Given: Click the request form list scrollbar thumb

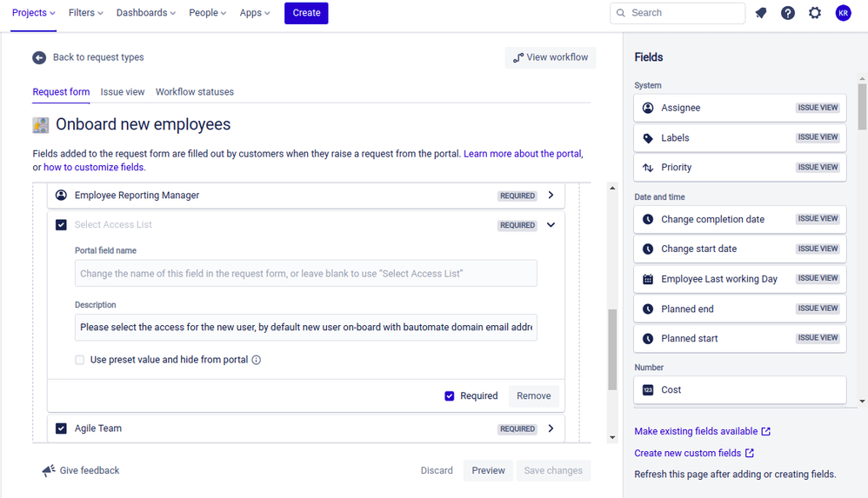Looking at the screenshot, I should pos(612,349).
